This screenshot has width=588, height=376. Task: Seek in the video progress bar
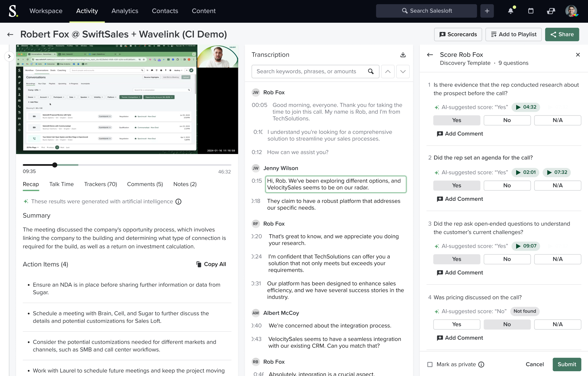(127, 165)
